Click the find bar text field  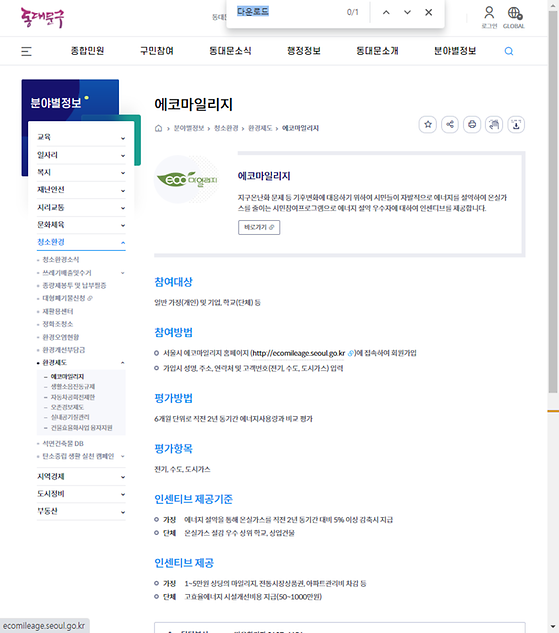[x=289, y=12]
